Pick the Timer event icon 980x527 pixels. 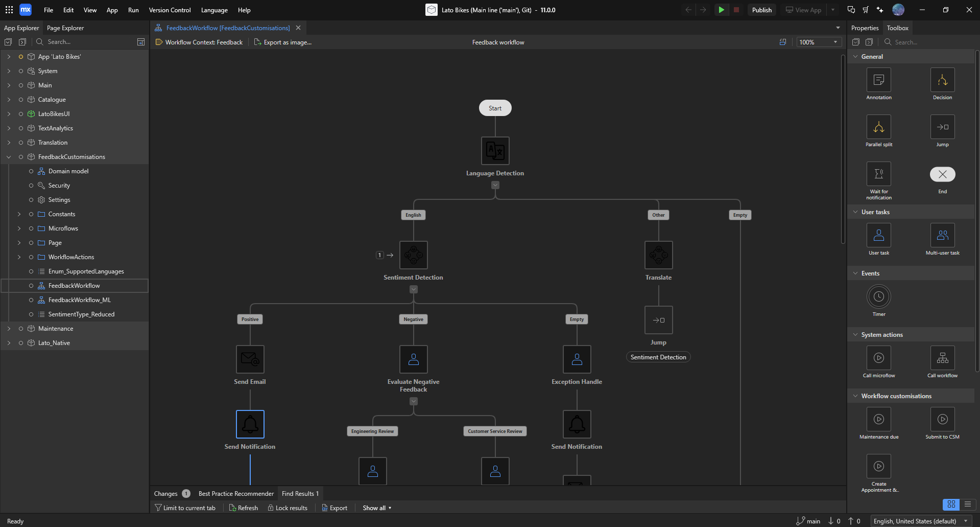[x=878, y=297]
